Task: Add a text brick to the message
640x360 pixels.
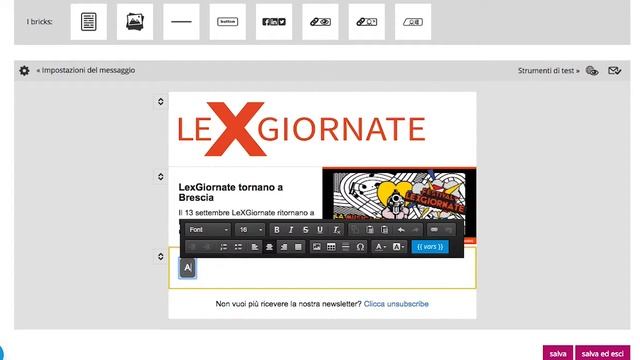Action: click(89, 22)
